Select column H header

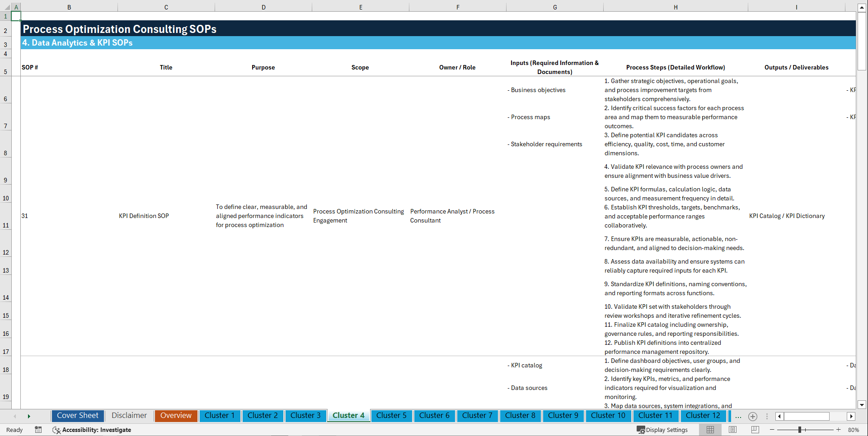pos(676,7)
